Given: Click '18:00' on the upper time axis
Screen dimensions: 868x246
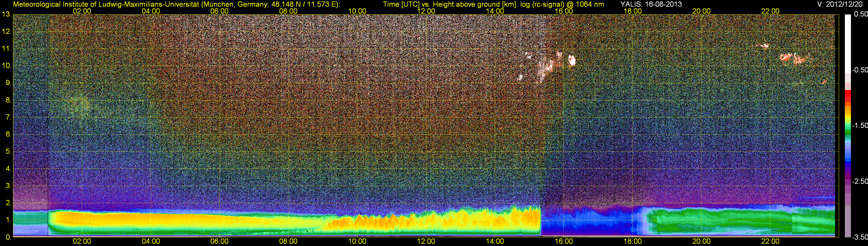Looking at the screenshot, I should click(632, 11).
